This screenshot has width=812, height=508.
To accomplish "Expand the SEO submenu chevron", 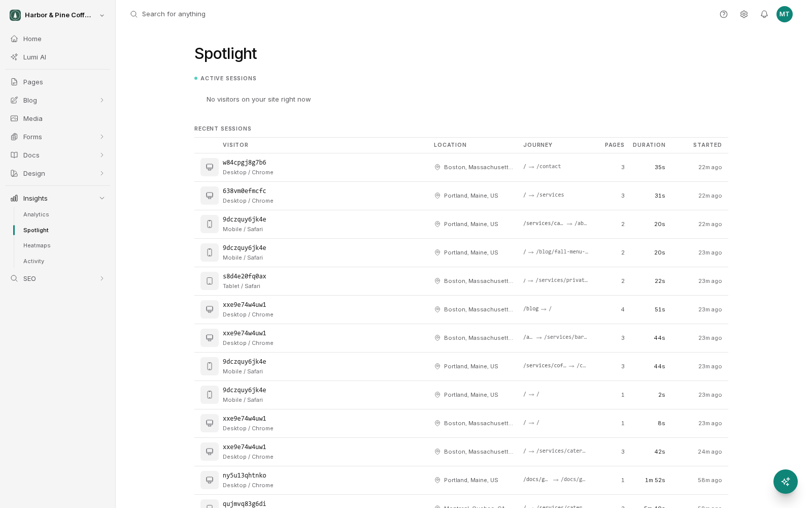I will tap(102, 278).
